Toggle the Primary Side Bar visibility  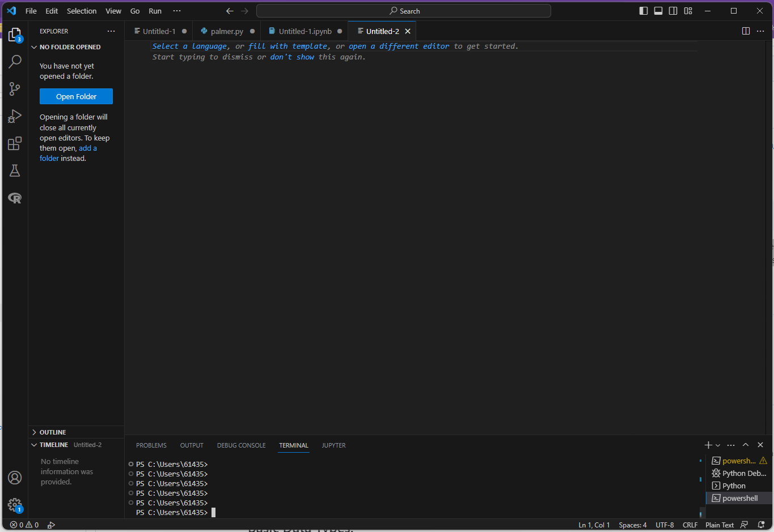pyautogui.click(x=644, y=10)
